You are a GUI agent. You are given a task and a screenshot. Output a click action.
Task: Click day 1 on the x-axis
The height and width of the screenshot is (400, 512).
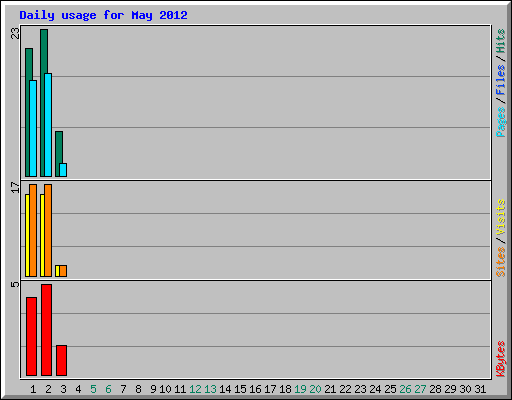tap(33, 389)
